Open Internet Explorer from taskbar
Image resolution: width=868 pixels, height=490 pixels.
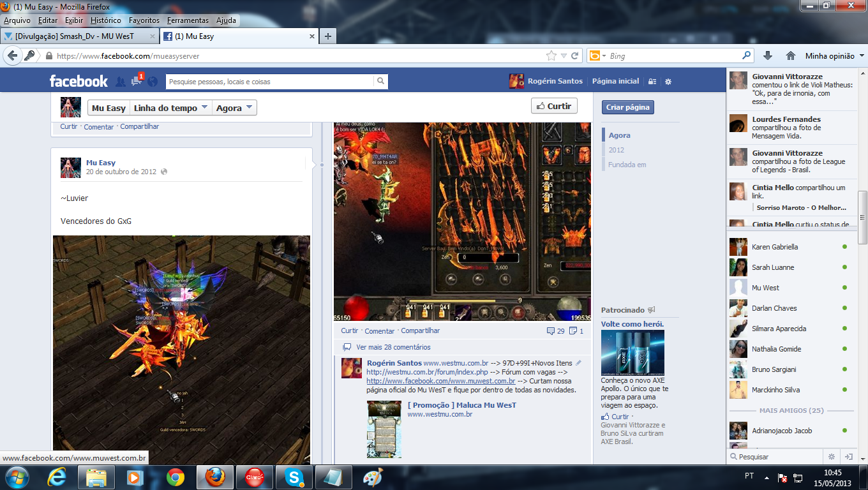click(x=56, y=477)
